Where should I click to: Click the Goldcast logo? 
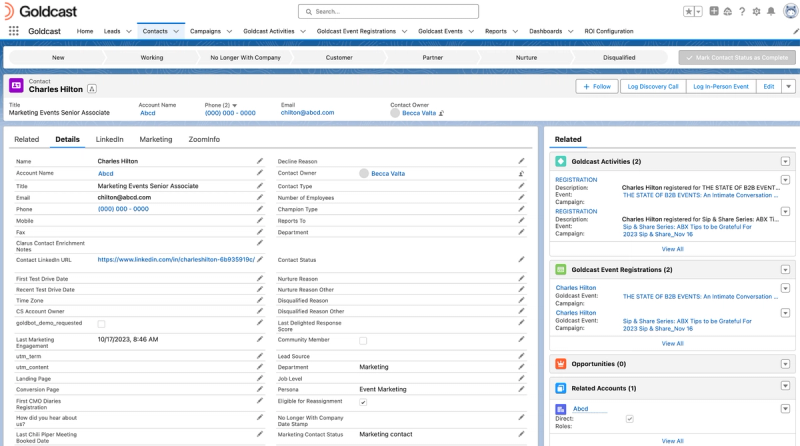pos(41,11)
